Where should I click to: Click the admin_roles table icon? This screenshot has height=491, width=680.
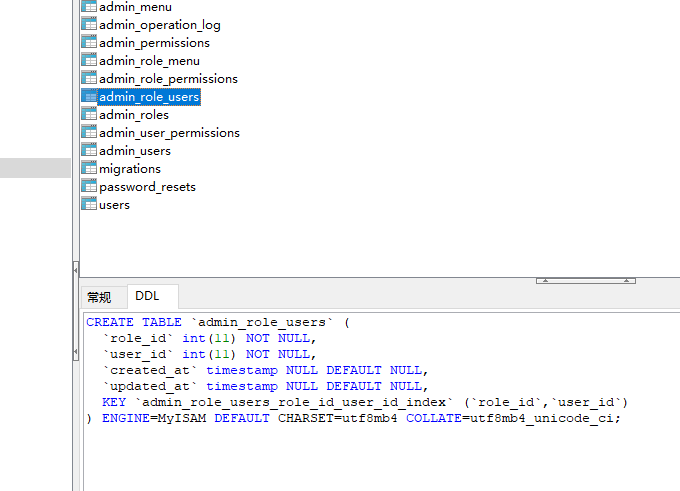click(x=89, y=114)
